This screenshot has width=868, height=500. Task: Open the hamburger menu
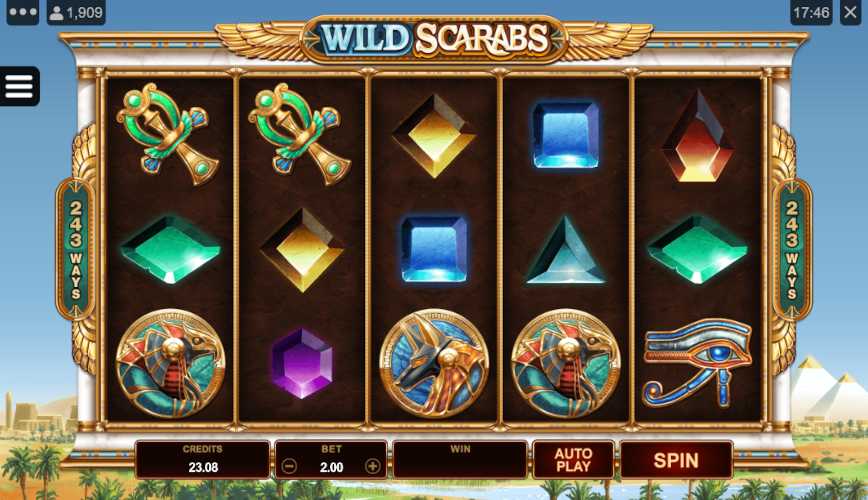19,86
